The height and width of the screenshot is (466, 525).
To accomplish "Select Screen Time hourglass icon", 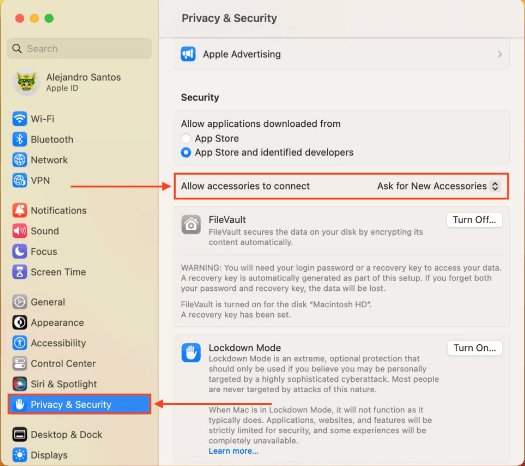I will coord(19,272).
